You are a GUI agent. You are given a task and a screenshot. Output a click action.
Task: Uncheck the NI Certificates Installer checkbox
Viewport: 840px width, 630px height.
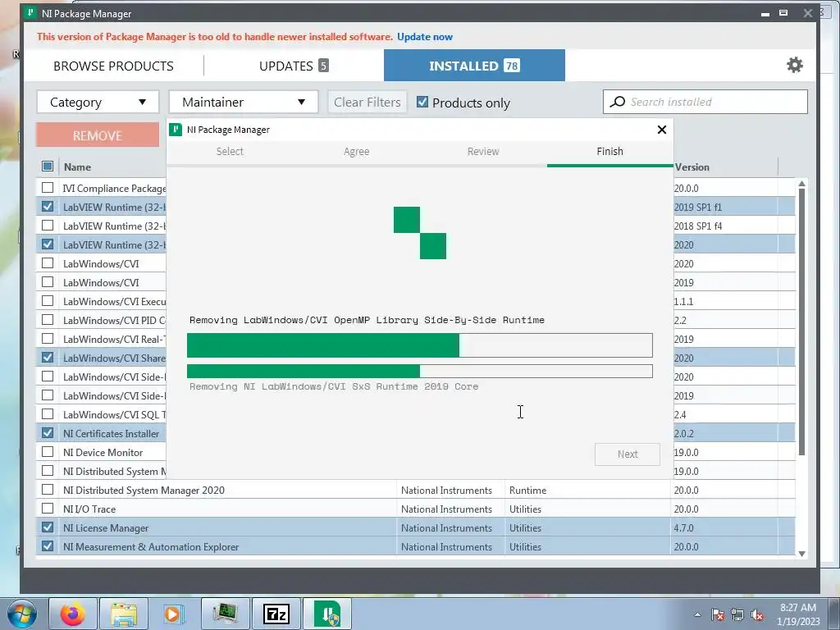47,433
